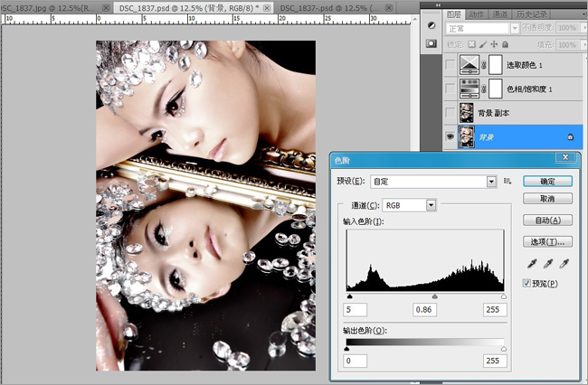Click the input levels midtone gray slider

pos(435,296)
